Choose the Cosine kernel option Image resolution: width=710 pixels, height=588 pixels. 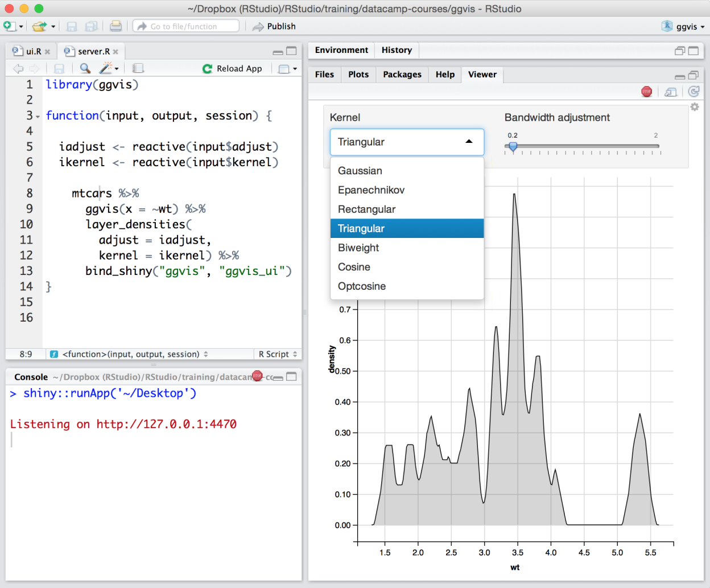[x=354, y=267]
